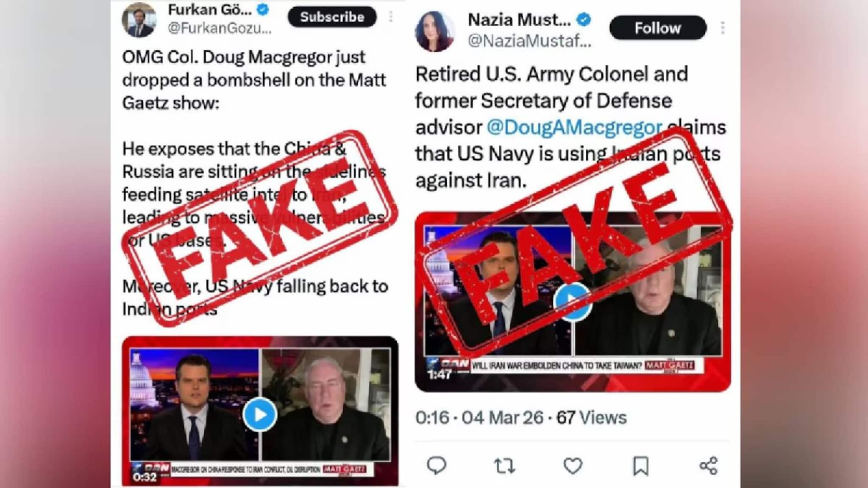Click the 04 Mar 26 timestamp
The image size is (868, 488).
pyautogui.click(x=502, y=418)
